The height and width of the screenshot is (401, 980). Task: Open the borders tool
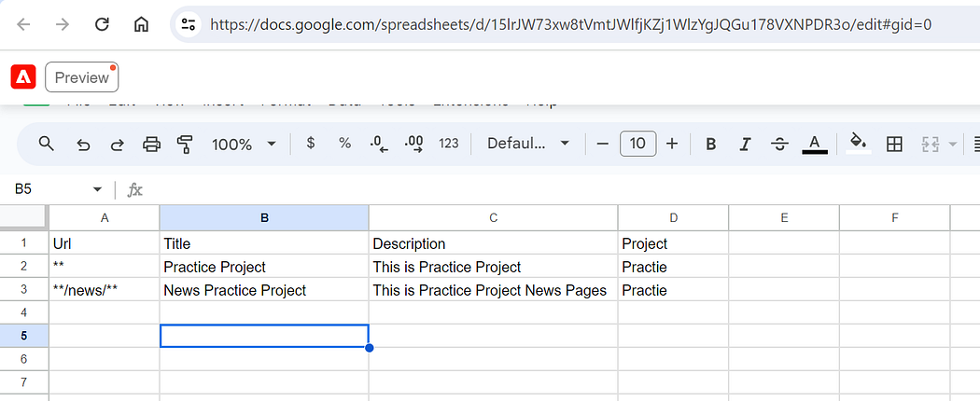[x=894, y=145]
